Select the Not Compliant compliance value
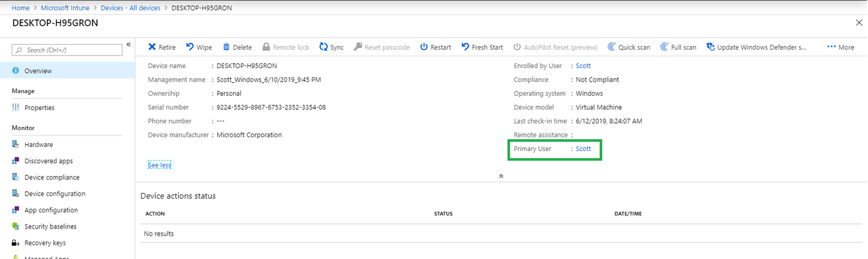Viewport: 868px width, 259px height. pyautogui.click(x=597, y=80)
